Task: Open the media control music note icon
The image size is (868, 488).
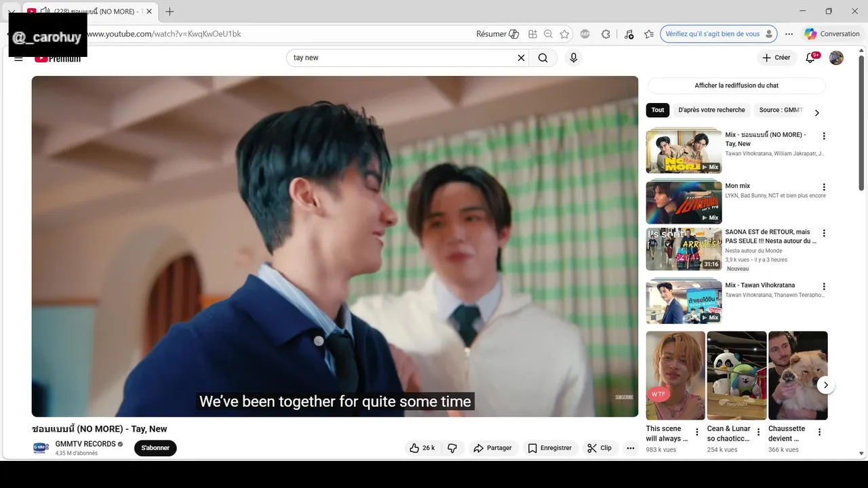Action: (x=629, y=34)
